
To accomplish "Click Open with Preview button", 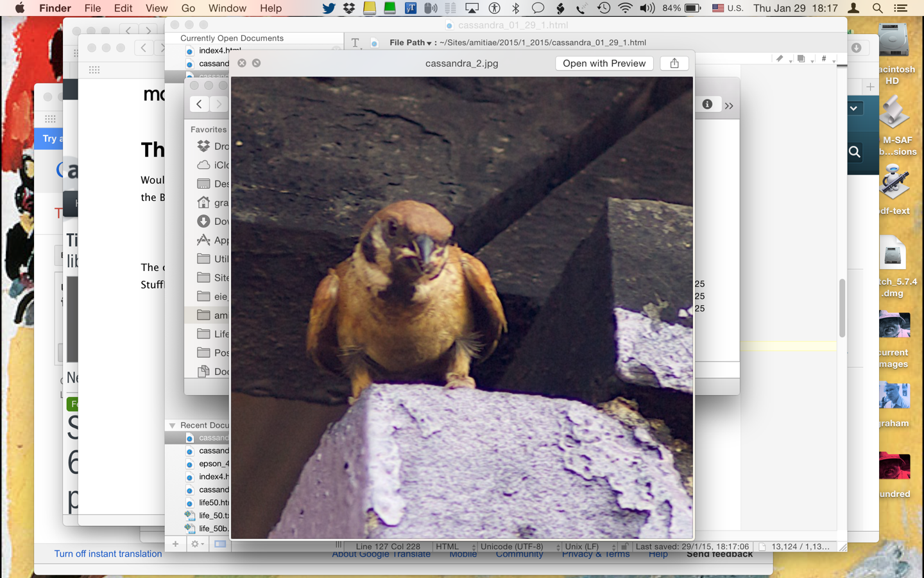I will 604,63.
